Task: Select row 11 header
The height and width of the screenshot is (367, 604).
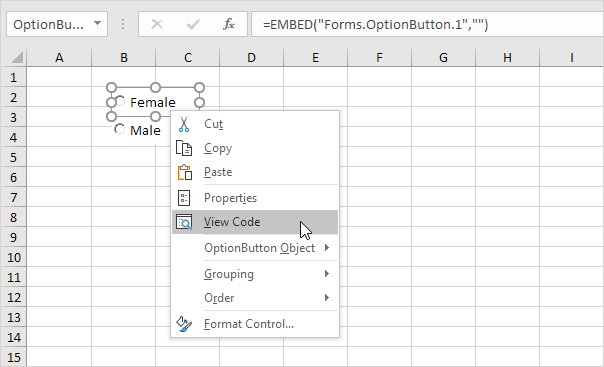Action: (x=13, y=278)
